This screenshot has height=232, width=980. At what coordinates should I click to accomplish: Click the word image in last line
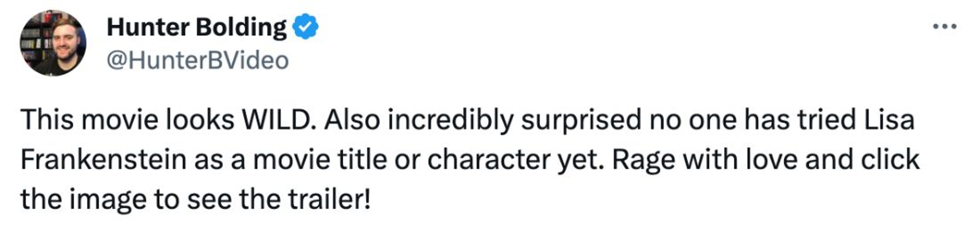(108, 199)
